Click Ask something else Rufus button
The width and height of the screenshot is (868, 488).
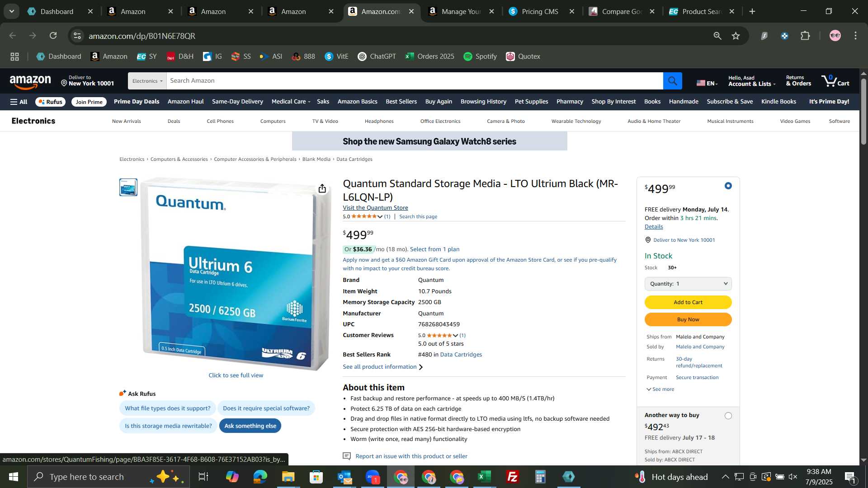point(250,426)
